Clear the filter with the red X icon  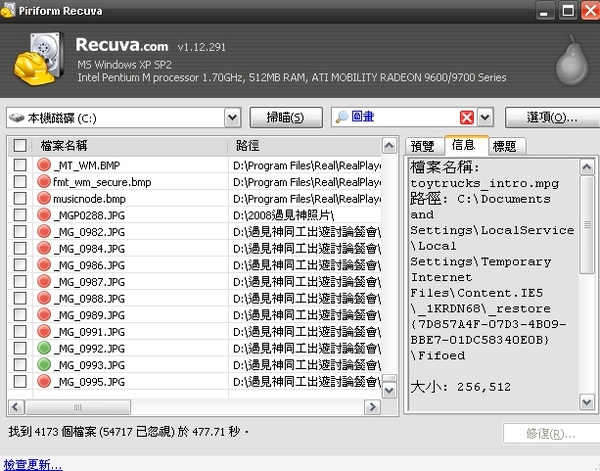point(466,117)
